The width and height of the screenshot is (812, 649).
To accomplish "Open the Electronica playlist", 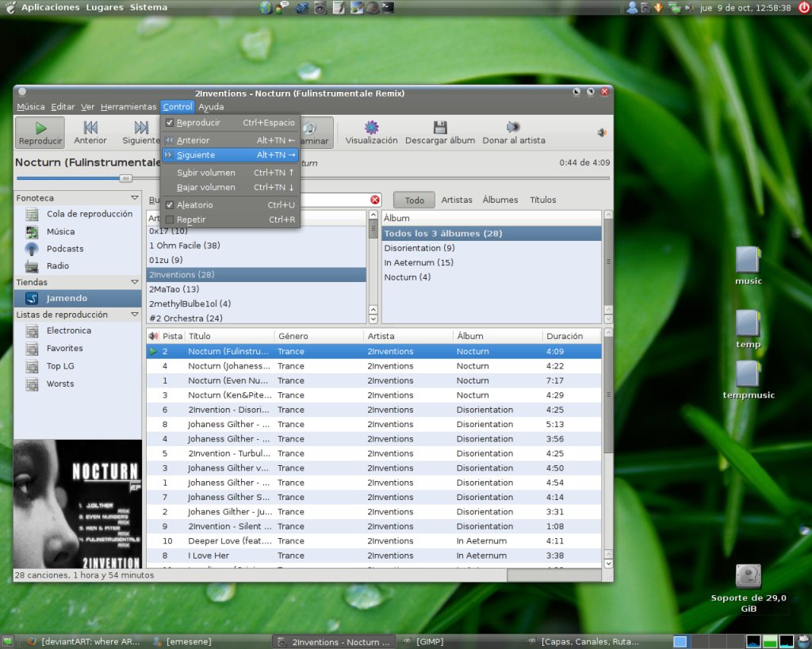I will (x=78, y=330).
